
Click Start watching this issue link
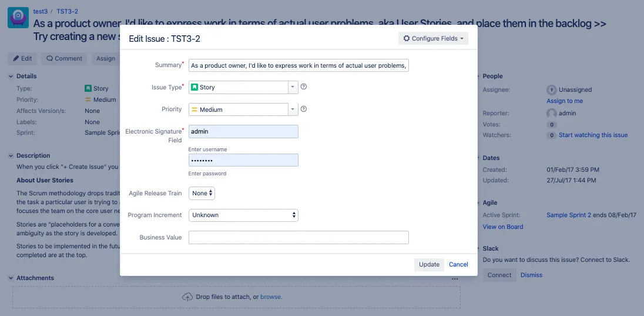coord(593,135)
